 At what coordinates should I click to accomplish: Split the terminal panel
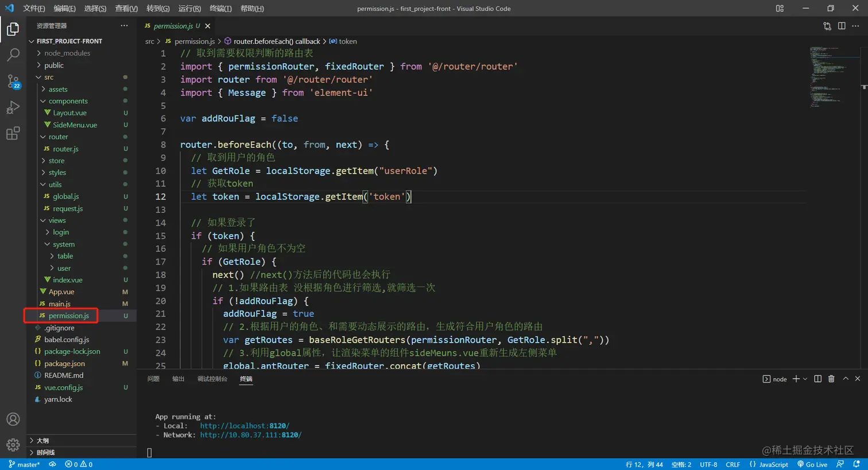[x=817, y=379]
